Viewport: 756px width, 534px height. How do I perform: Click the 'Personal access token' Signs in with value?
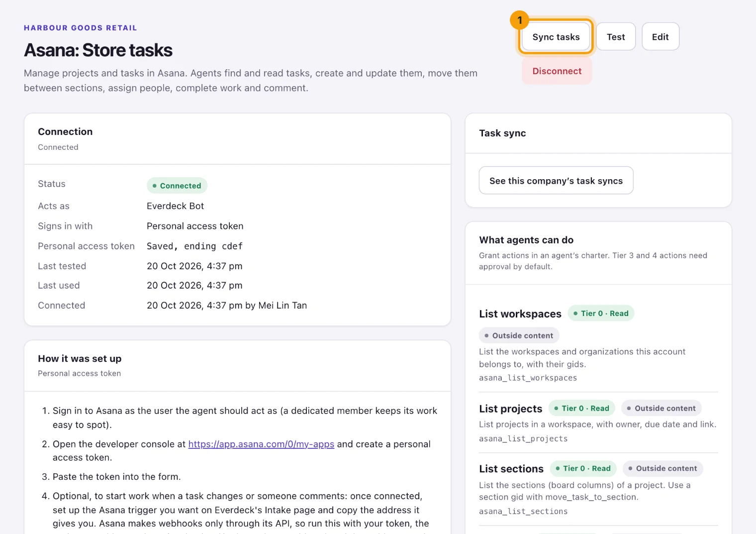[195, 226]
